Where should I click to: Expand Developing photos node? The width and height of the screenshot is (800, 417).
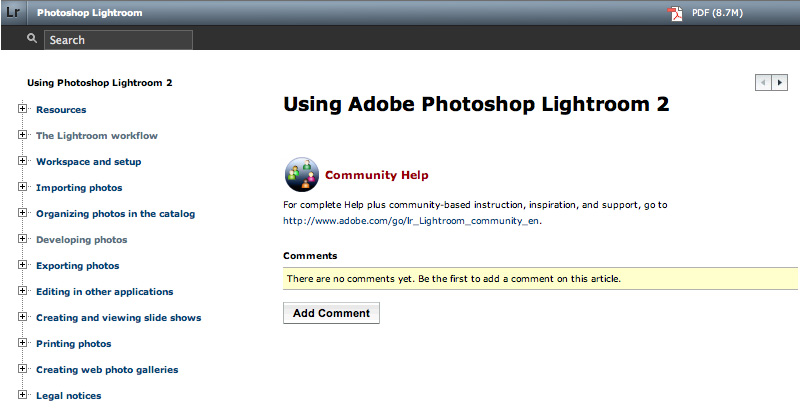point(22,239)
